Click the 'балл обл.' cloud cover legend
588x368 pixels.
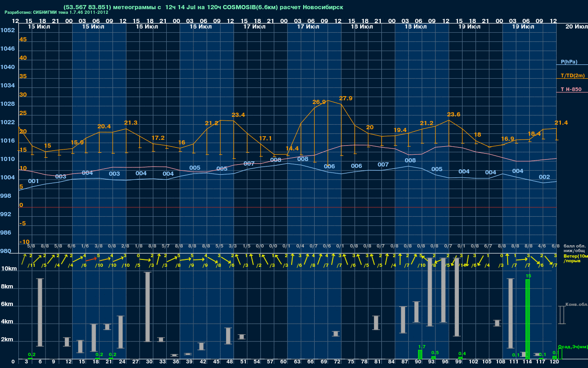click(574, 246)
